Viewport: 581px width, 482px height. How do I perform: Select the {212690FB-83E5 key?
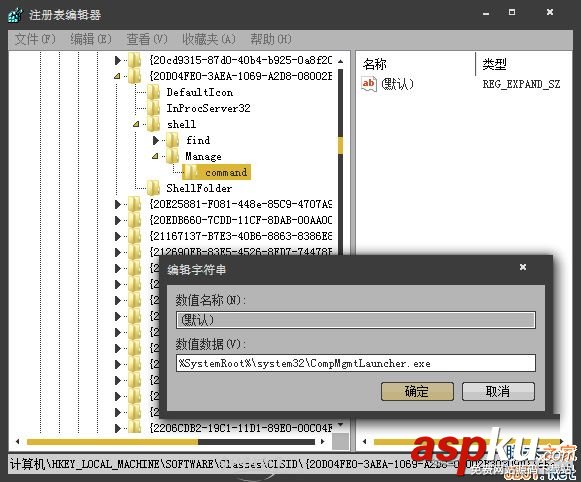[x=241, y=252]
